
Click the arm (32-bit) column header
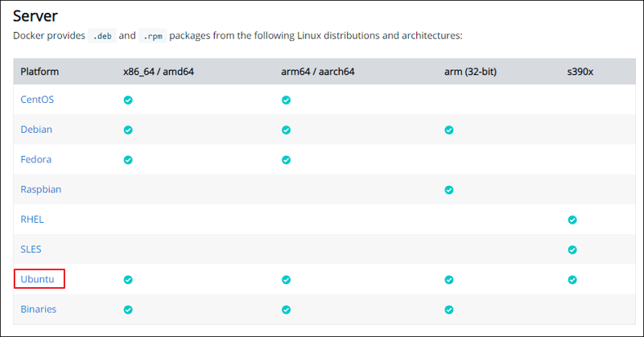[x=470, y=72]
